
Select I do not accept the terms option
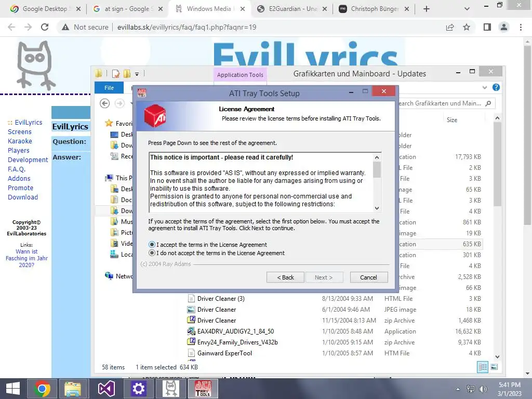[x=152, y=253]
